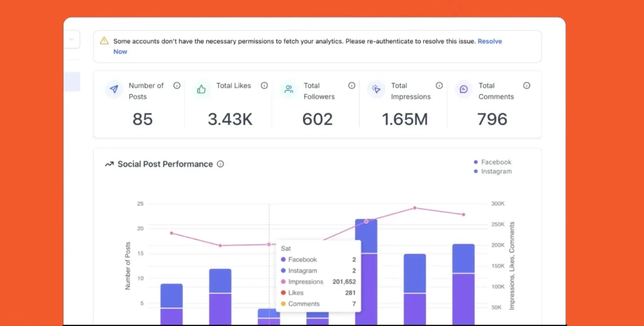This screenshot has width=644, height=326.
Task: Click the warning triangle icon in the alert banner
Action: [104, 41]
